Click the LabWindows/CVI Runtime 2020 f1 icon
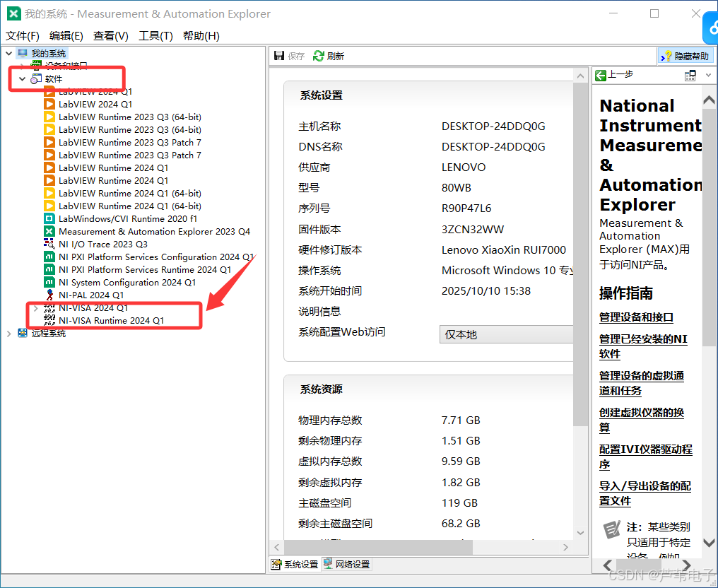This screenshot has height=588, width=718. 49,218
